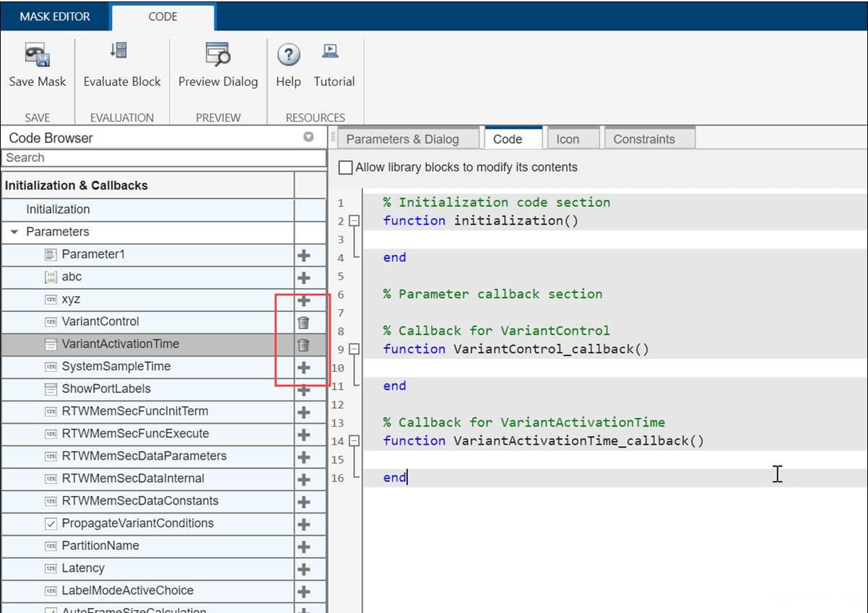
Task: Select RTWMemSecFuncInitTerm in the list
Action: (148, 411)
